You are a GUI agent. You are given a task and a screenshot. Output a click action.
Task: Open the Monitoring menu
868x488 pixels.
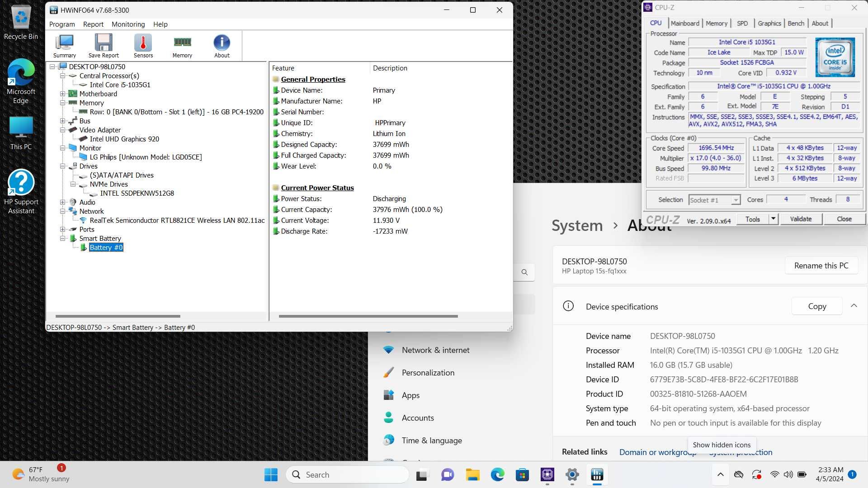(128, 24)
